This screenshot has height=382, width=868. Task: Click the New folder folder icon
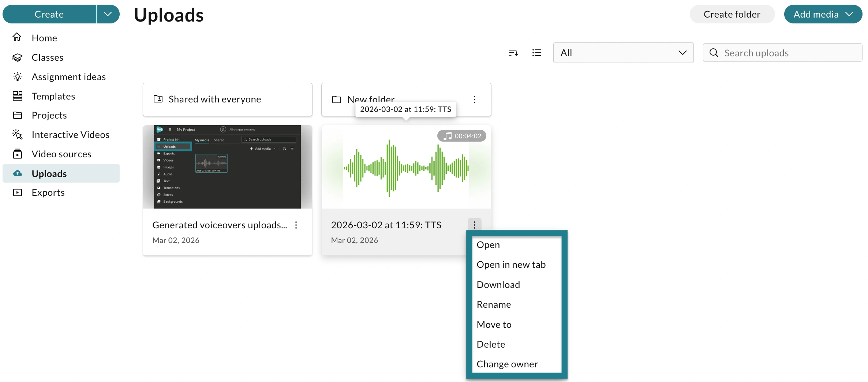tap(337, 100)
